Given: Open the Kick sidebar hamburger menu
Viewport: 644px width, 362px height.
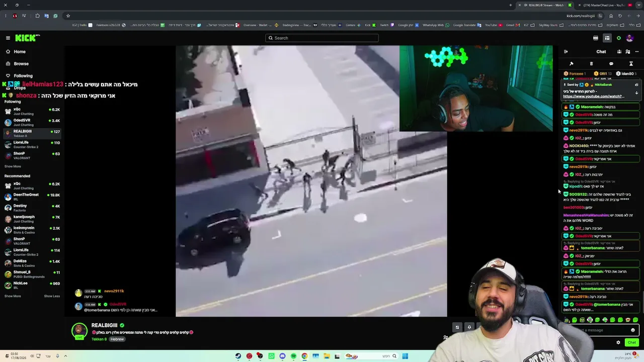Looking at the screenshot, I should pos(8,38).
